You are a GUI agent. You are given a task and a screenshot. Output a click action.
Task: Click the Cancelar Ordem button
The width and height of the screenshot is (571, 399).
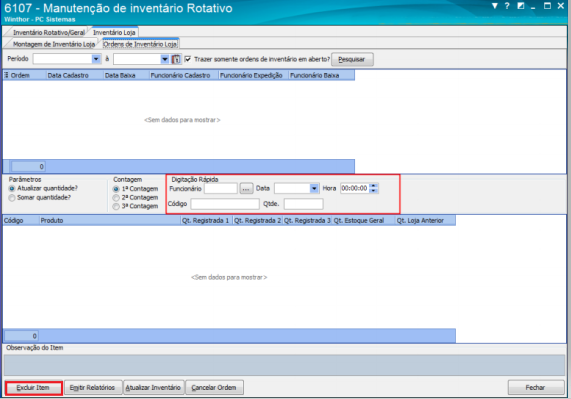click(x=214, y=388)
